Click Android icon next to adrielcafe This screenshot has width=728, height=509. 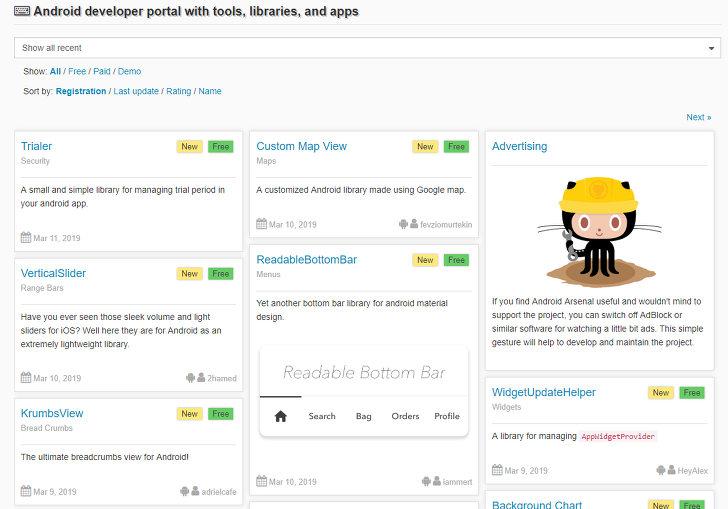click(x=185, y=491)
